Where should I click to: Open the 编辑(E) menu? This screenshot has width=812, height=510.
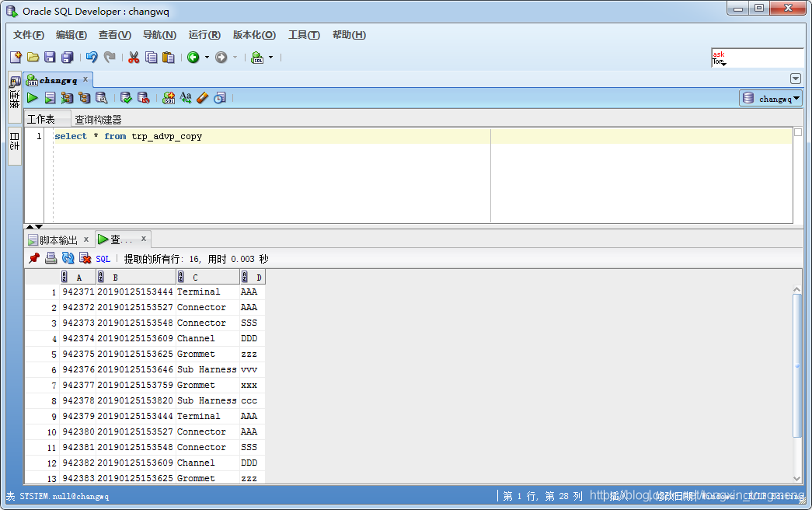(71, 35)
